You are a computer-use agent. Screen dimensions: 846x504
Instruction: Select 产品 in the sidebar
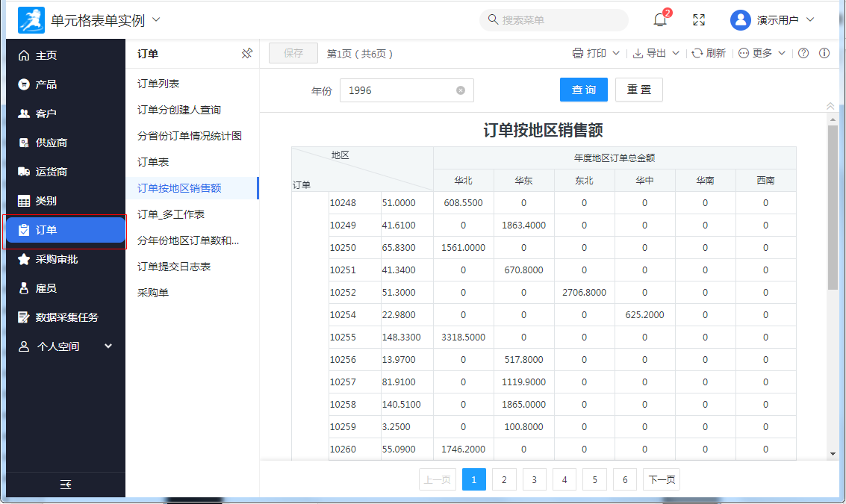pos(46,84)
